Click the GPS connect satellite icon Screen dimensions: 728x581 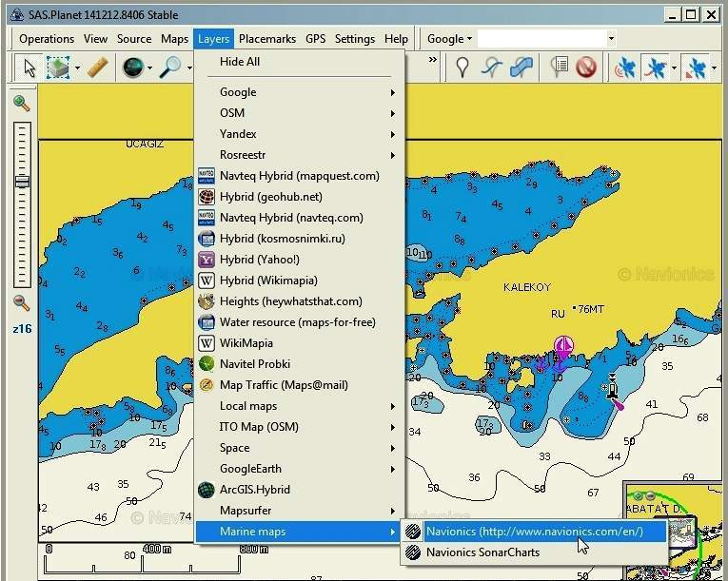(x=625, y=68)
